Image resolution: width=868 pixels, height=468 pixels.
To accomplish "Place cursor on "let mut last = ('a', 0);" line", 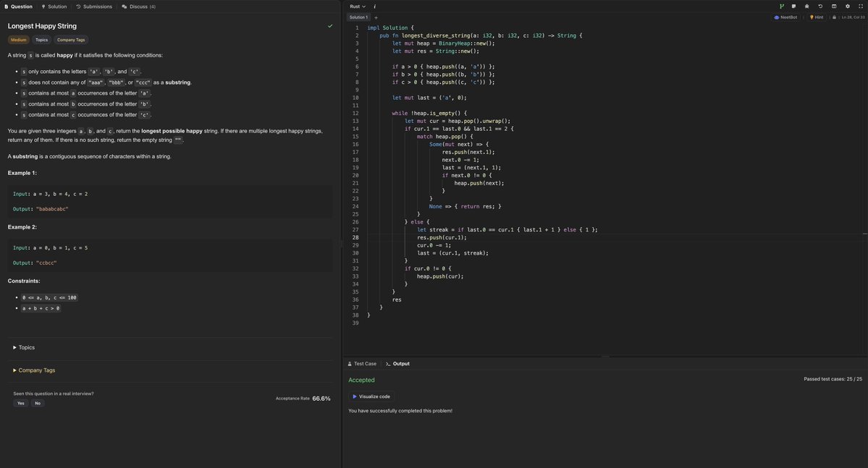I will point(429,98).
